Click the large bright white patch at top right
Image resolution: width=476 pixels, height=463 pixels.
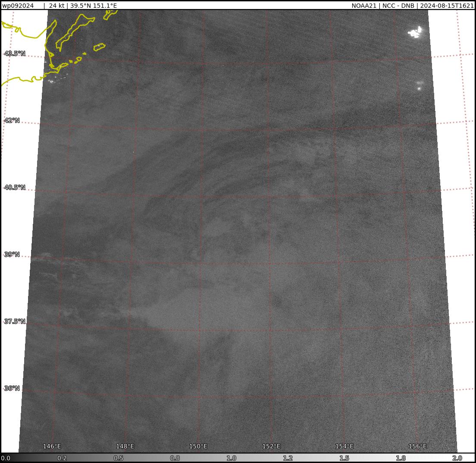pos(415,32)
